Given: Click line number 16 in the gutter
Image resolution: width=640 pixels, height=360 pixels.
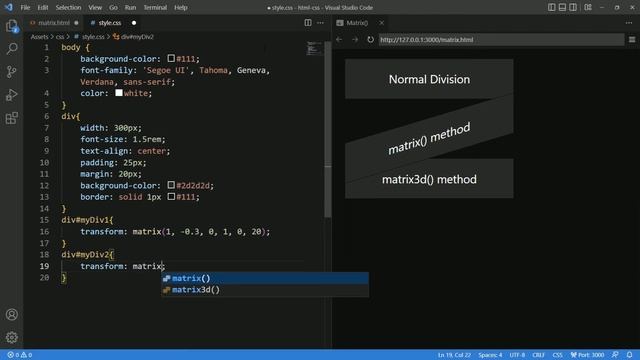Looking at the screenshot, I should tap(44, 231).
